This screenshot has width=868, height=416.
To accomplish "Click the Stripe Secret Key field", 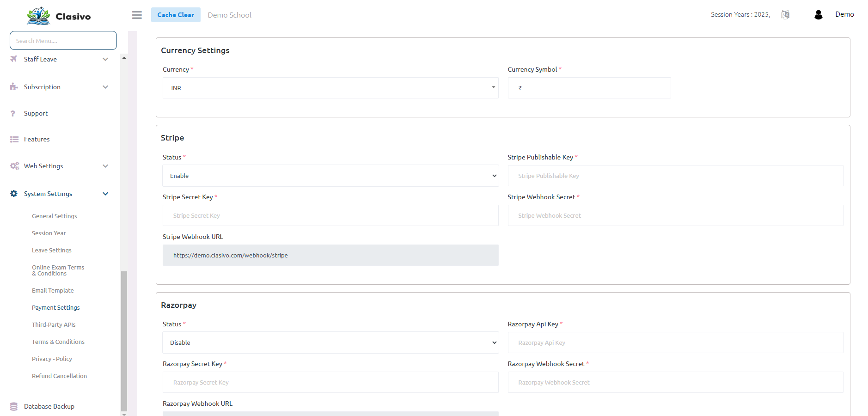I will click(330, 215).
